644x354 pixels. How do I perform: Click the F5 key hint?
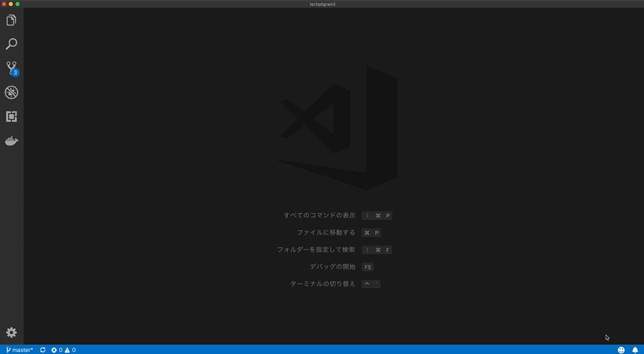368,267
